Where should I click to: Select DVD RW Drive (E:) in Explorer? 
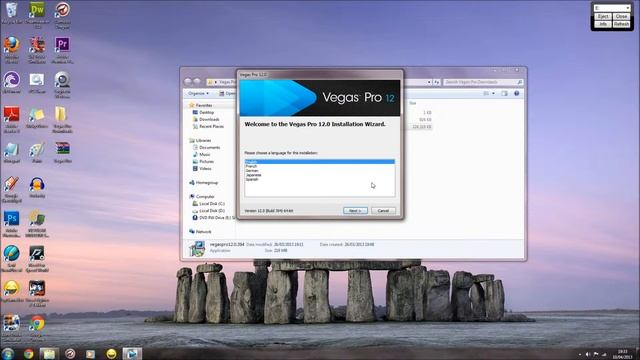tap(214, 218)
